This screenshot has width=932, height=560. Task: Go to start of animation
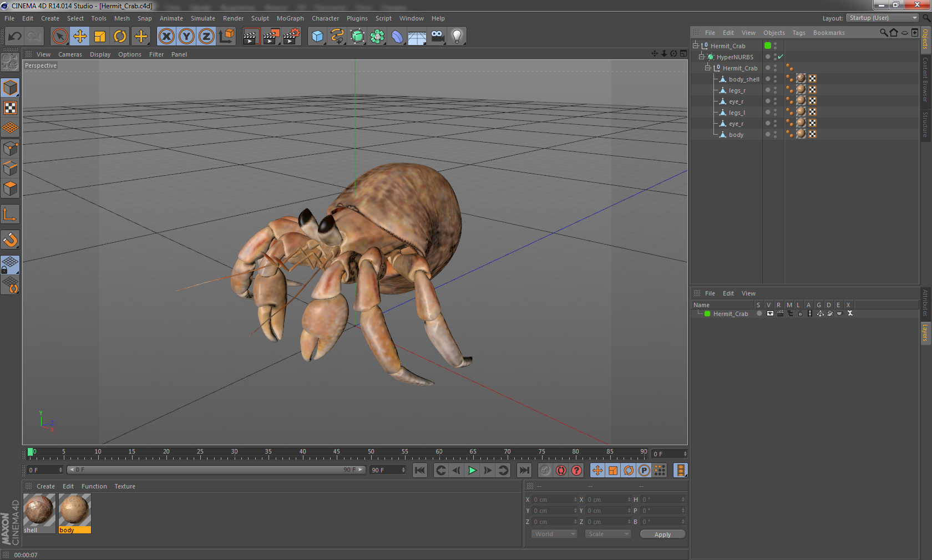[420, 470]
